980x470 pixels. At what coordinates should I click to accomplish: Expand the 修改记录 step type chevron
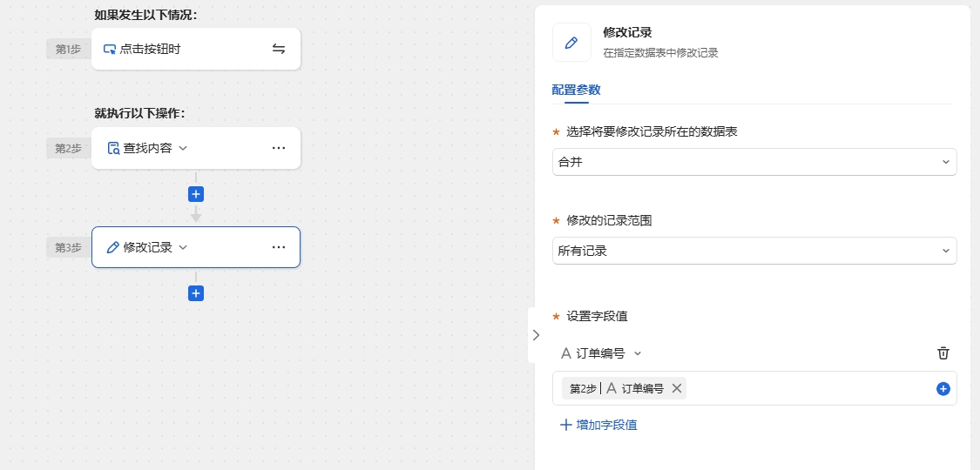pyautogui.click(x=183, y=247)
